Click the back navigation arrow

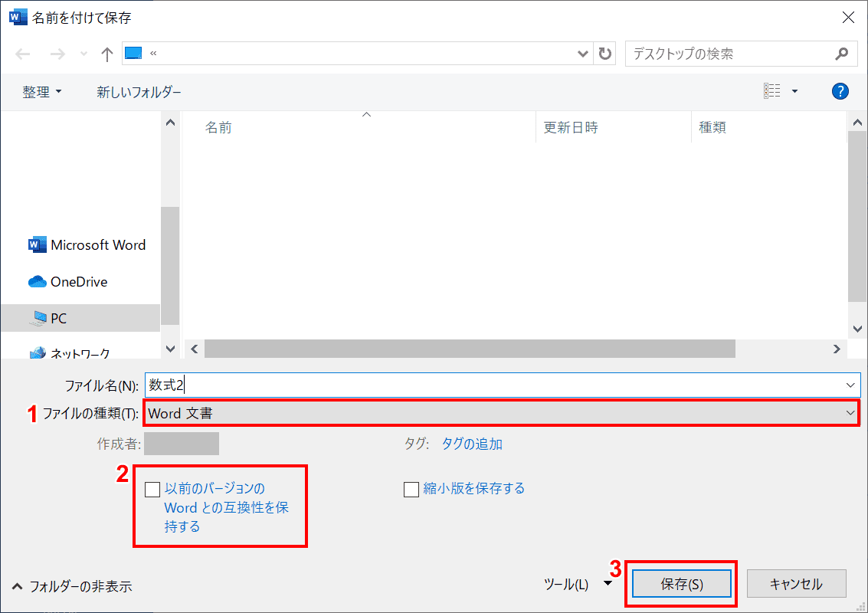click(23, 54)
